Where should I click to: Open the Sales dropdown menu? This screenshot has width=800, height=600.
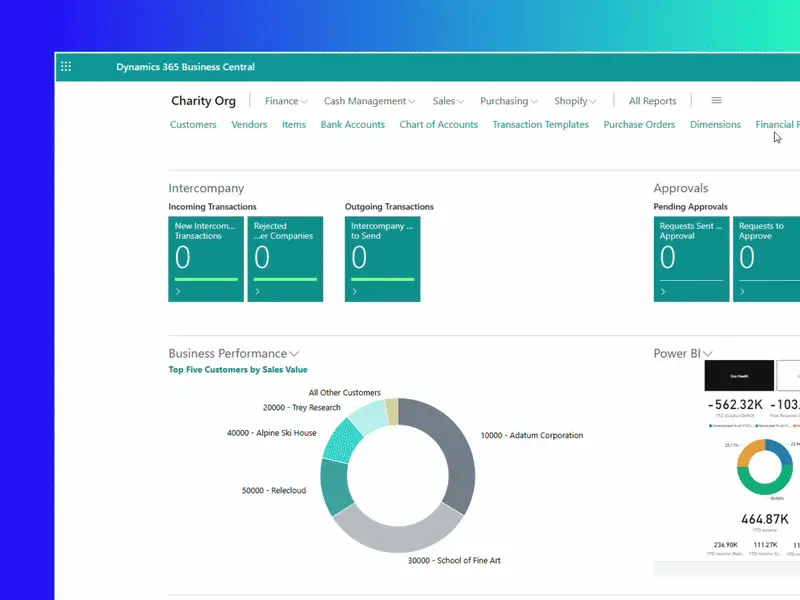(448, 101)
